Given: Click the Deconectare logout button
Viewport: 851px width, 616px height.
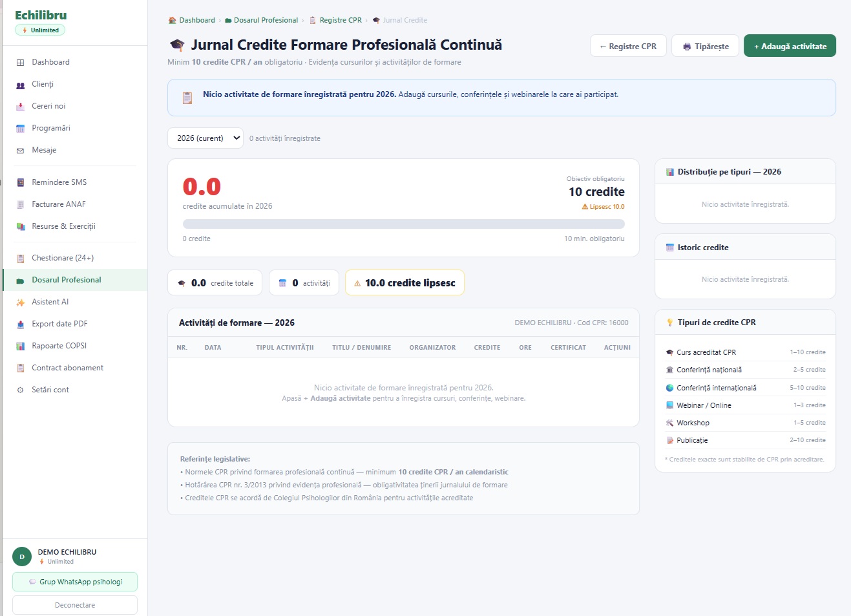Looking at the screenshot, I should pos(75,605).
